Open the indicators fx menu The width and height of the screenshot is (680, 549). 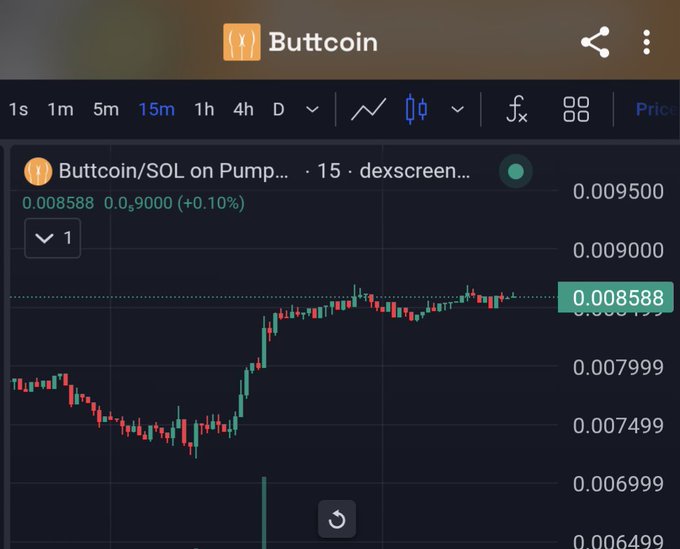[517, 109]
